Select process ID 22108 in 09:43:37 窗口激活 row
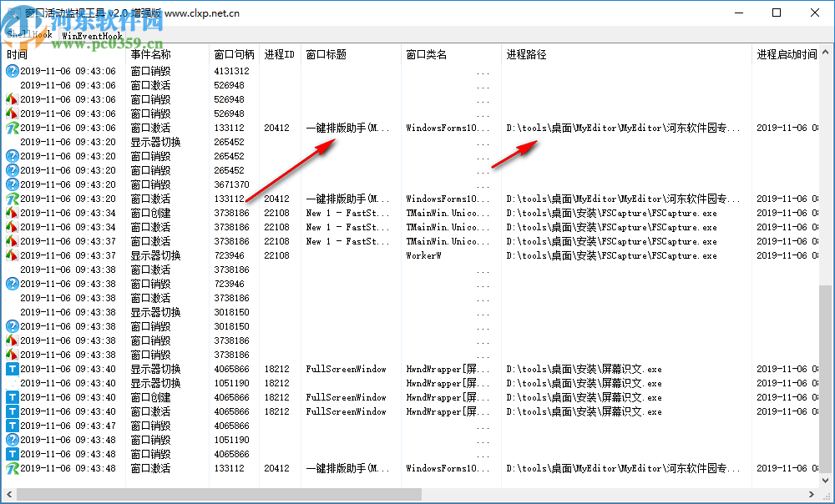 pos(277,241)
